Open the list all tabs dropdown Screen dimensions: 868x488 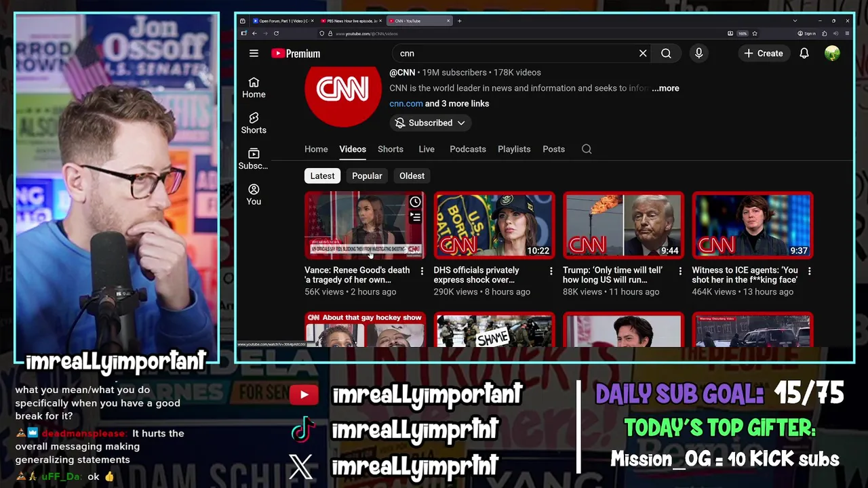795,21
